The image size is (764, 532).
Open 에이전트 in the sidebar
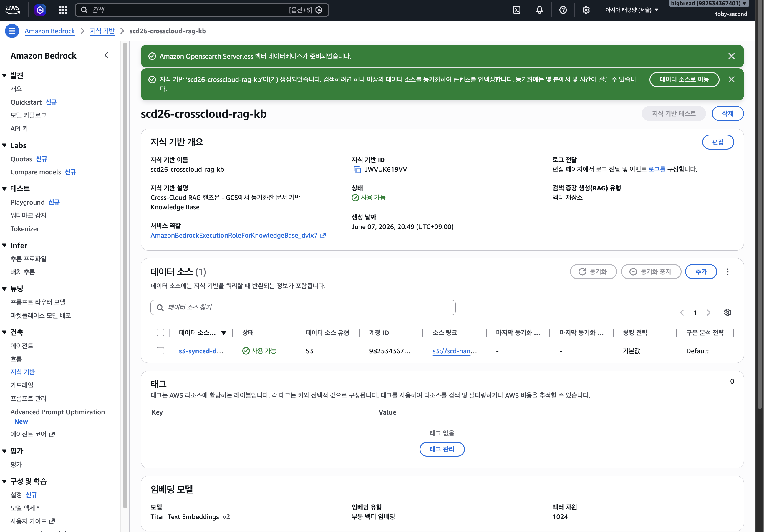click(22, 345)
